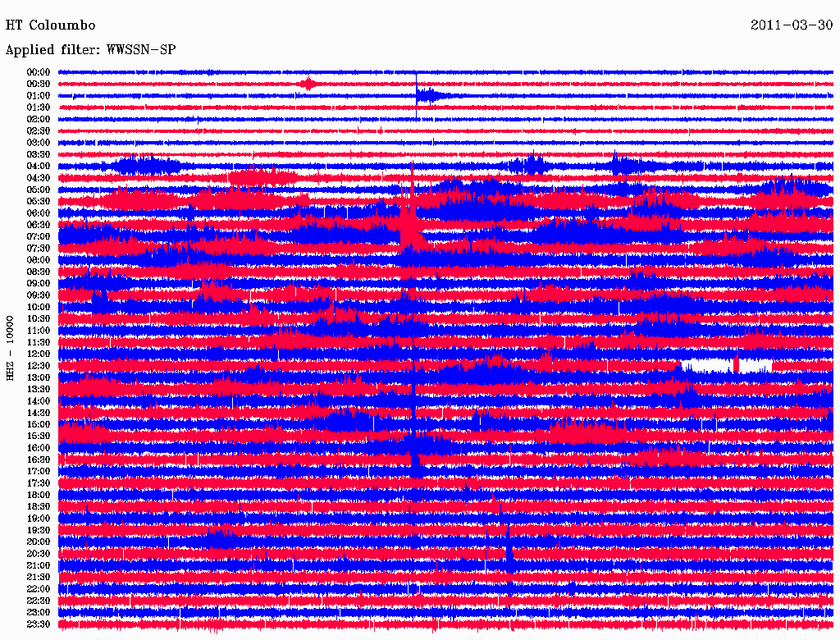Select the 07:00 time label
Screen dimensions: 840x640
[x=38, y=236]
